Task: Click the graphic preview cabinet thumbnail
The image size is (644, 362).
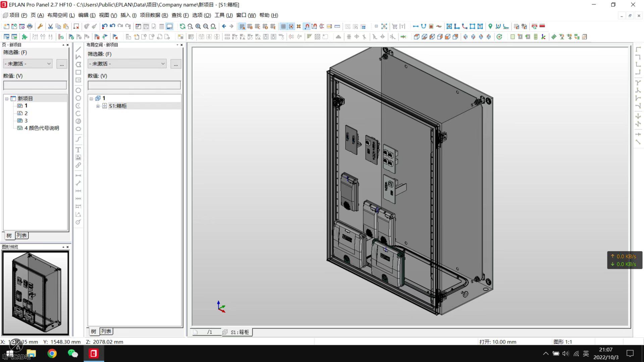Action: [35, 293]
